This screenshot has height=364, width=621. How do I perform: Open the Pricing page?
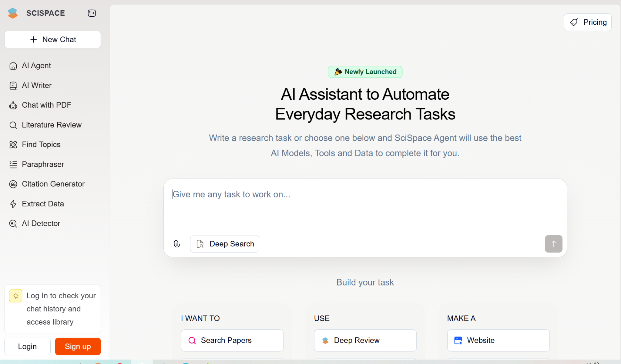pos(588,22)
